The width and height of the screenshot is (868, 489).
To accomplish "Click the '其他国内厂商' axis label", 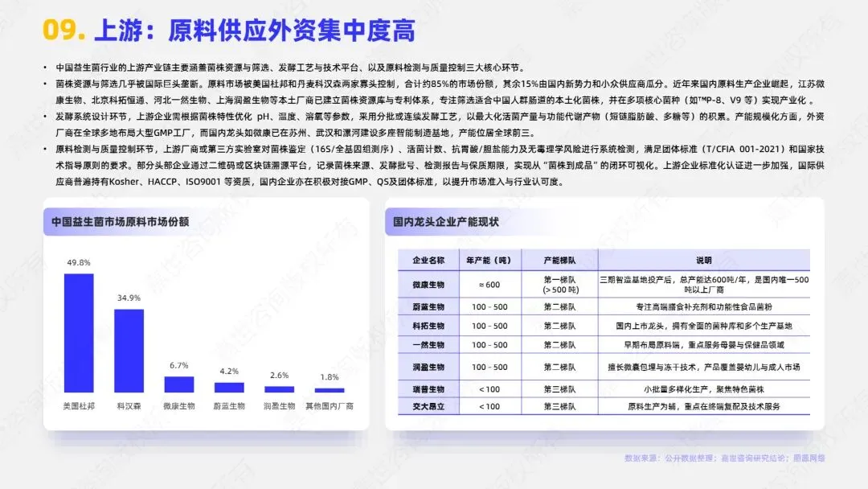I will point(330,406).
